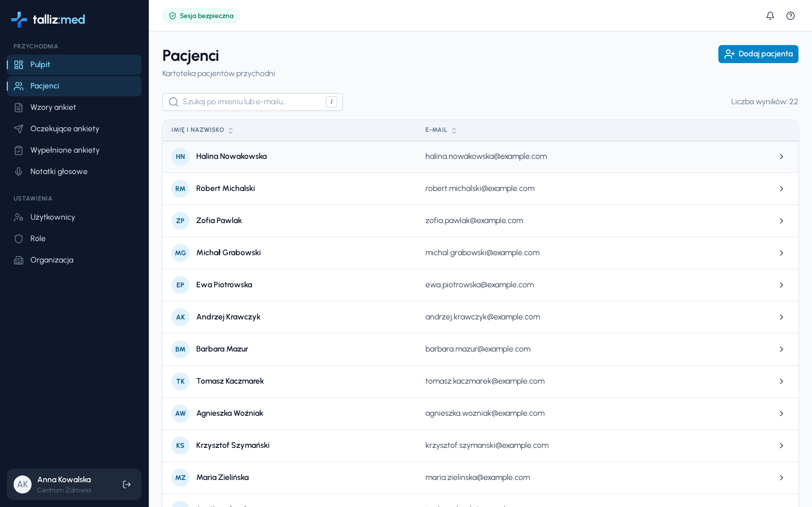The height and width of the screenshot is (507, 812).
Task: Open the notifications bell icon
Action: tap(770, 16)
